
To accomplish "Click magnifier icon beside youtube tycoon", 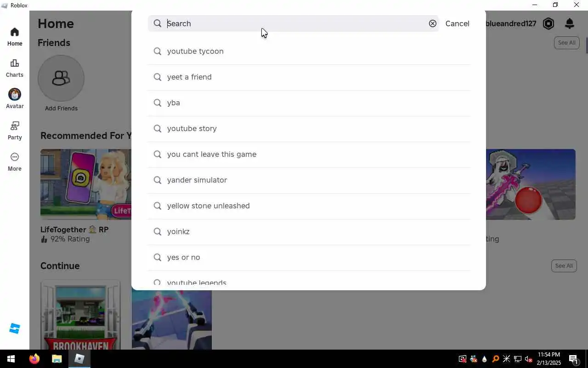I will tap(158, 51).
